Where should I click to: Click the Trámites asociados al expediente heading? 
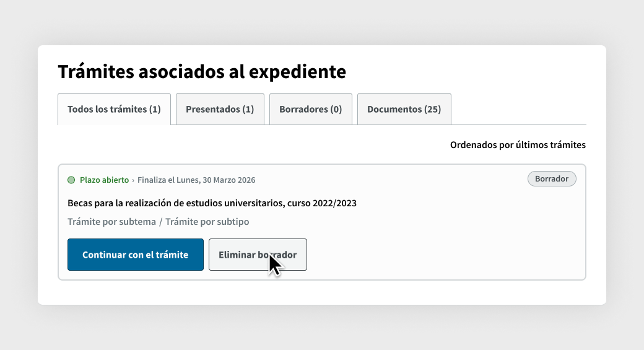pos(202,71)
